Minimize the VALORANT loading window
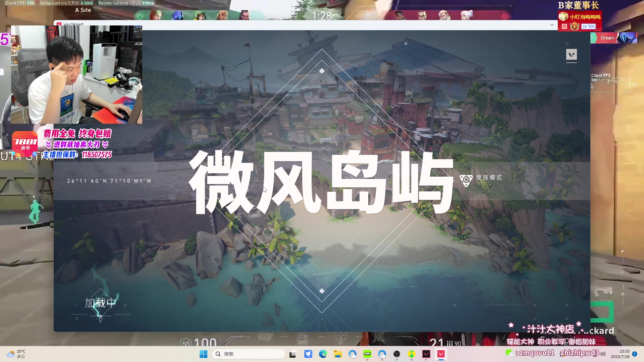 (552, 25)
